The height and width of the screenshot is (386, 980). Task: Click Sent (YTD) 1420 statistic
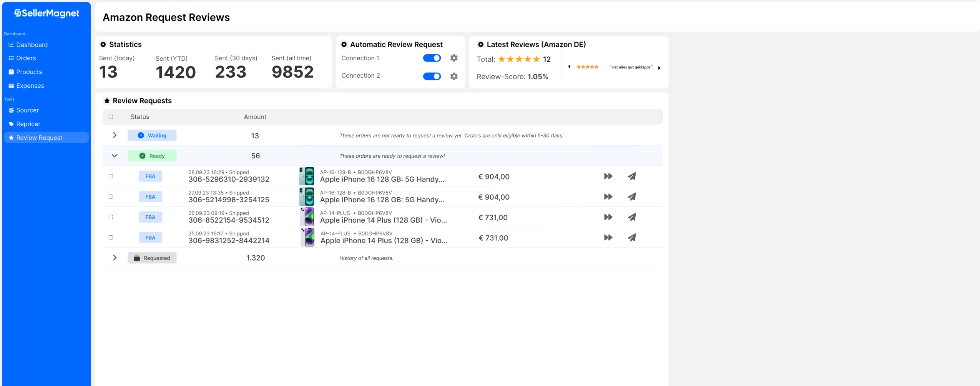click(x=176, y=68)
